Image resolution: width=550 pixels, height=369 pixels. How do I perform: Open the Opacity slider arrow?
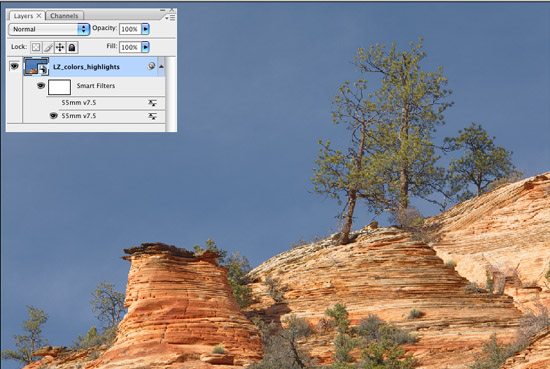coord(145,29)
